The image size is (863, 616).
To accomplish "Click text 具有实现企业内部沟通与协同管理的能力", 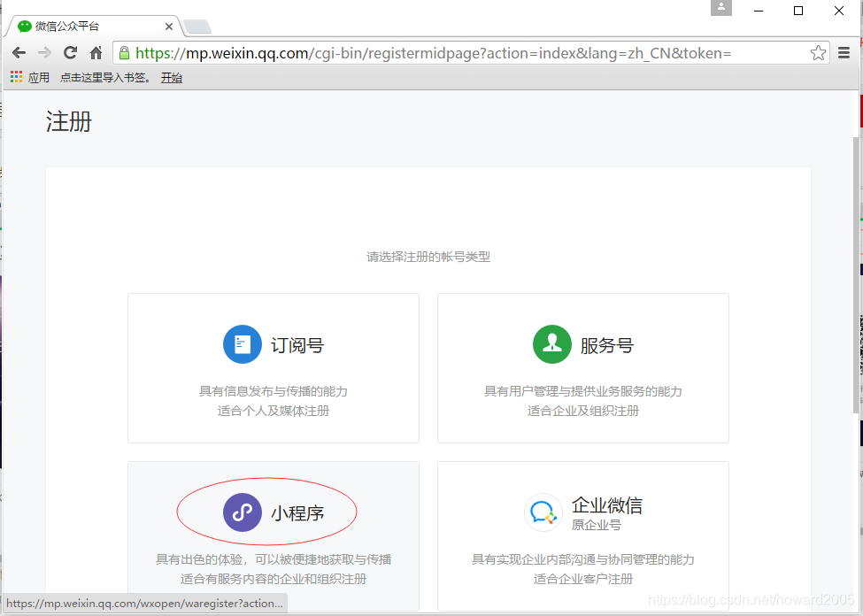I will click(582, 559).
